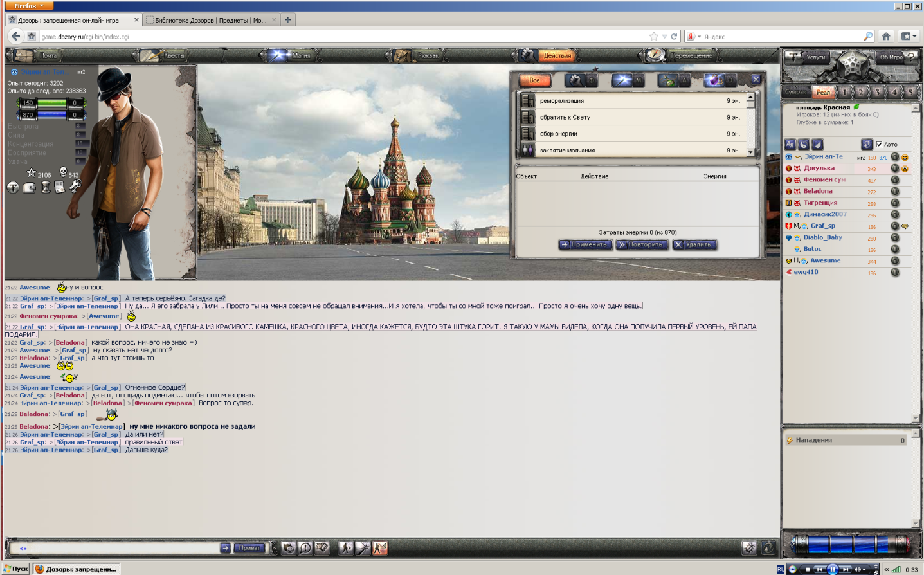This screenshot has width=924, height=575.
Task: Select twilight level 1 tab
Action: pos(845,92)
